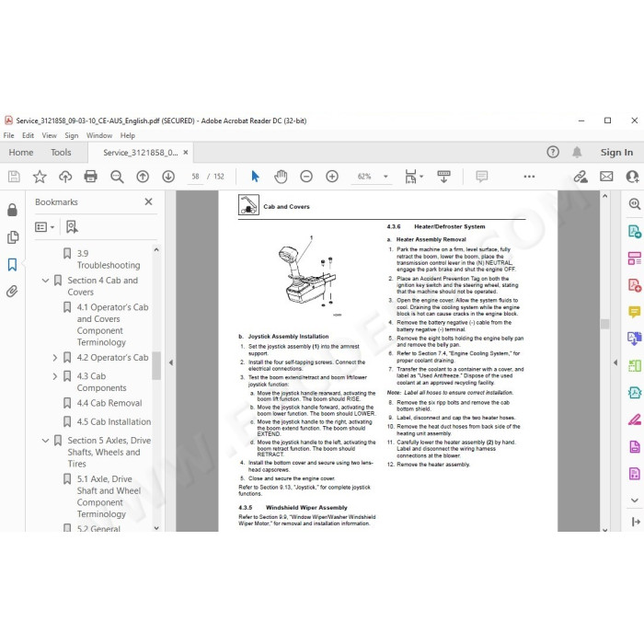Screen dimensions: 644x644
Task: Open 5.1 Axle, Drive Shaft bookmark
Action: 109,497
